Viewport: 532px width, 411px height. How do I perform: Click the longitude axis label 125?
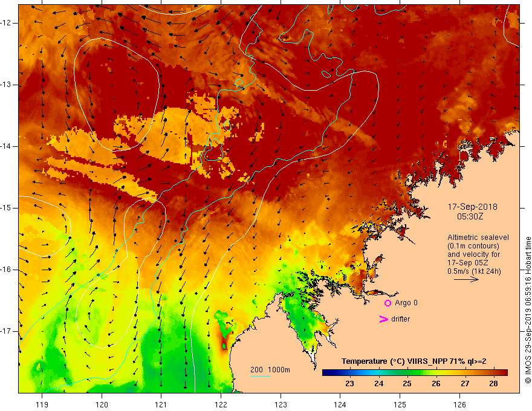[x=400, y=404]
